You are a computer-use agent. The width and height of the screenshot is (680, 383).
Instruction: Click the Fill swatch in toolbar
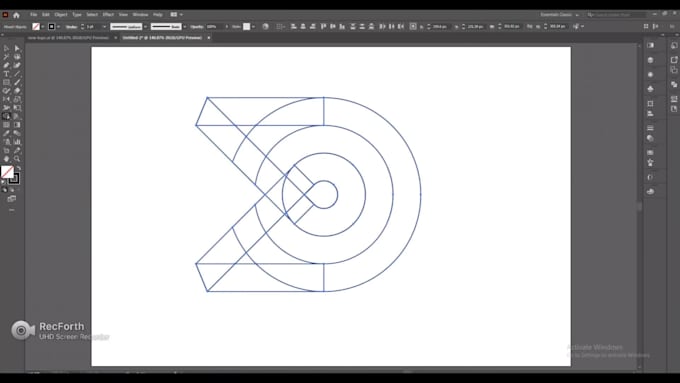7,172
